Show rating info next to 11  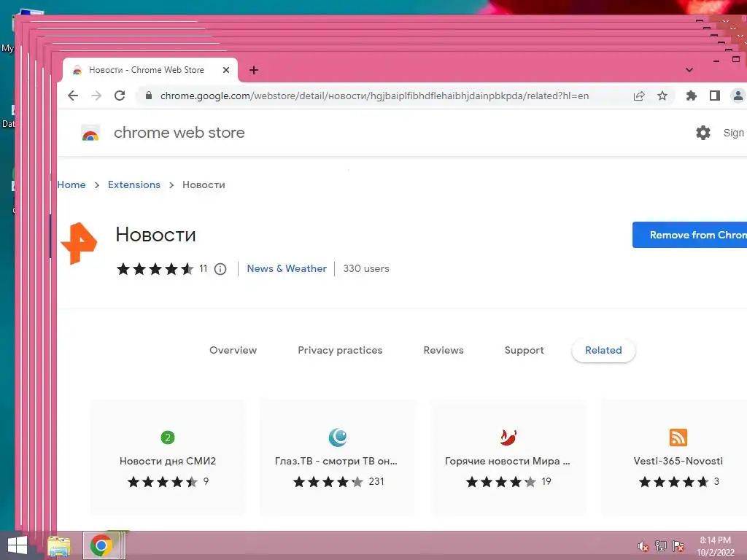pos(220,269)
